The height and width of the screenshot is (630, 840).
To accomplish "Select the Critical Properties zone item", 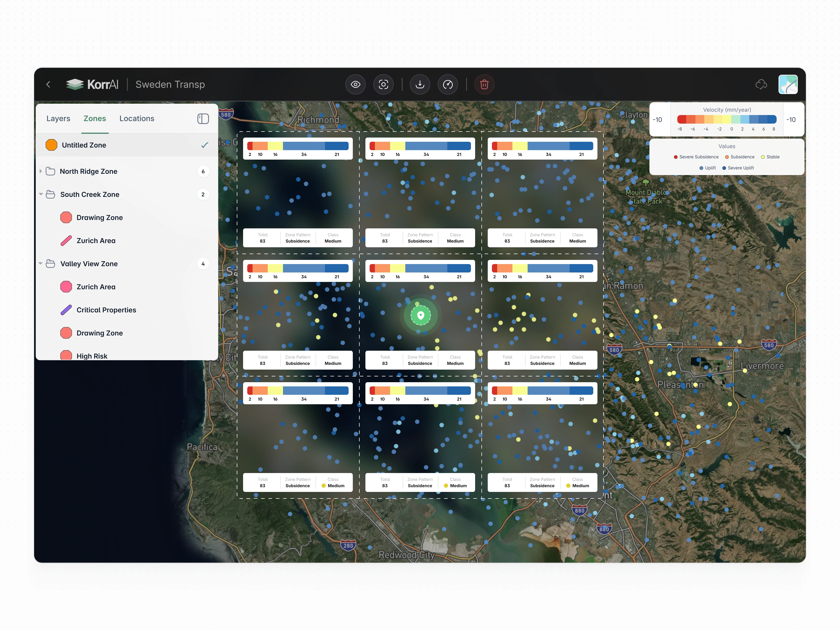I will [106, 310].
